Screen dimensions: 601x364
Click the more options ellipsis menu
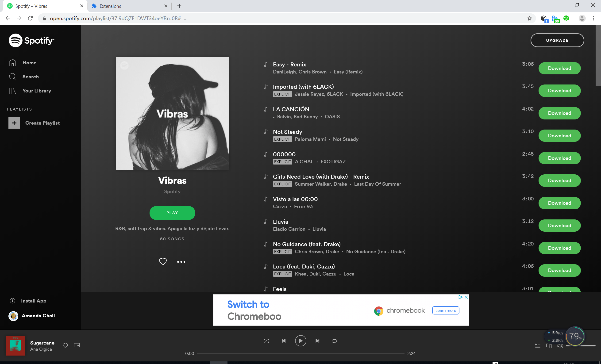[181, 262]
